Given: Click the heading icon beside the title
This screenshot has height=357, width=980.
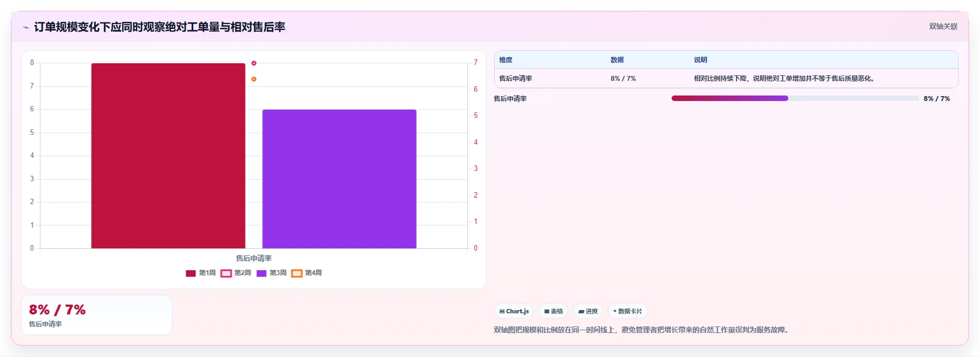Looking at the screenshot, I should (26, 27).
